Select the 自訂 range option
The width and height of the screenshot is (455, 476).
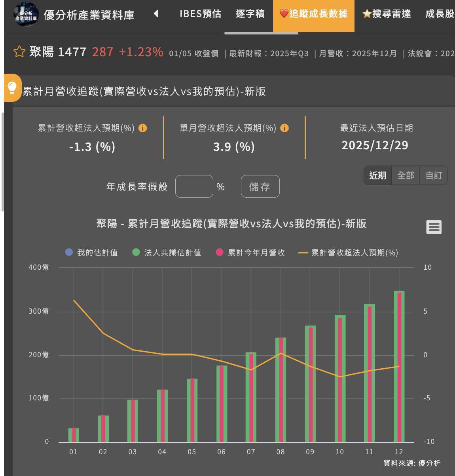(x=433, y=175)
